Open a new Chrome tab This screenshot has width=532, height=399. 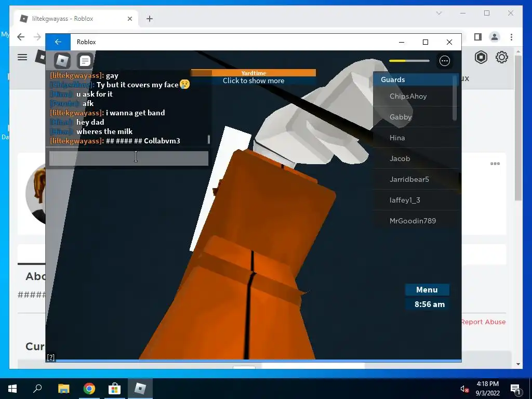click(x=150, y=19)
